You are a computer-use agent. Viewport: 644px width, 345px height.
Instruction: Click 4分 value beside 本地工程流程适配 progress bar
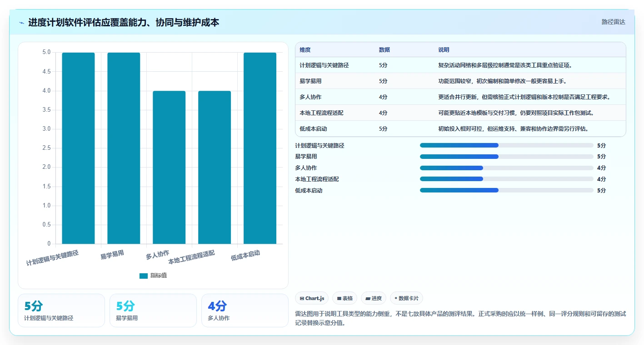(602, 179)
